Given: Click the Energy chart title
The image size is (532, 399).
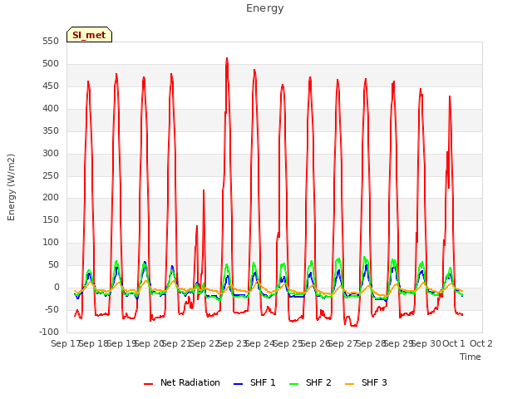Looking at the screenshot, I should (x=265, y=8).
